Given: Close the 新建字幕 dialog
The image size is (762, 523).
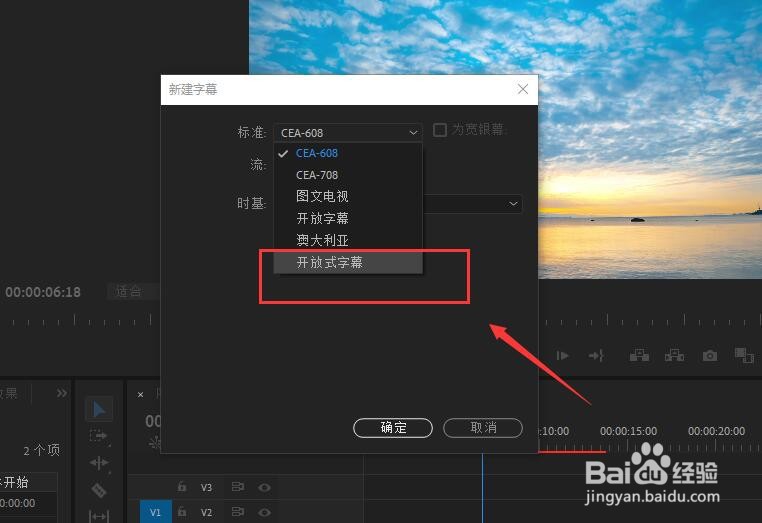Looking at the screenshot, I should point(523,89).
